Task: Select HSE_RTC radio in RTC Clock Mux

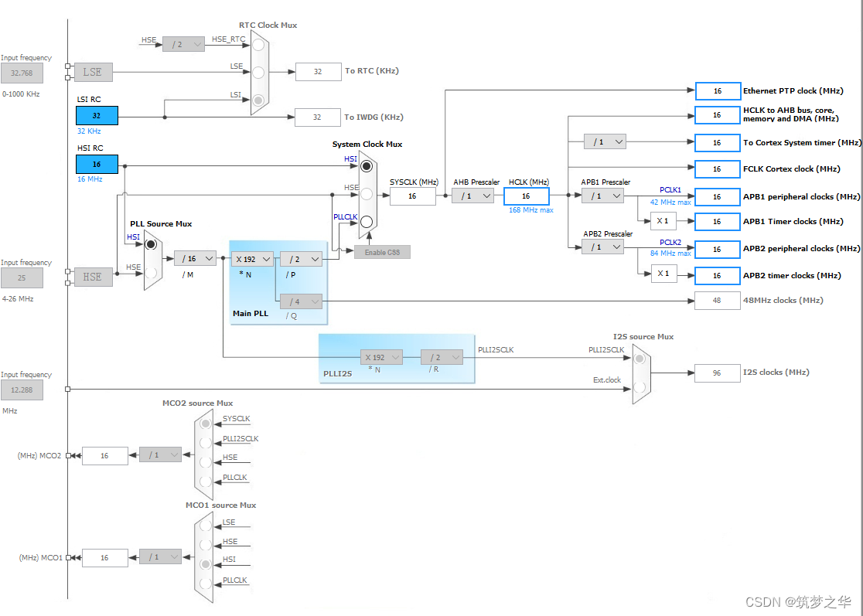Action: coord(258,45)
